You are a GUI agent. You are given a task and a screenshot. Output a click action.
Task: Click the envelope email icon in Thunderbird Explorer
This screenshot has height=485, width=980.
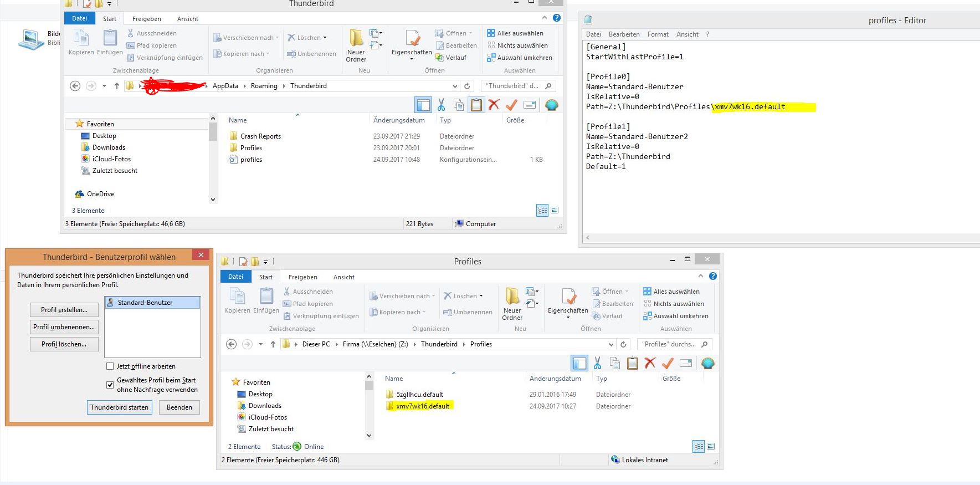[530, 105]
